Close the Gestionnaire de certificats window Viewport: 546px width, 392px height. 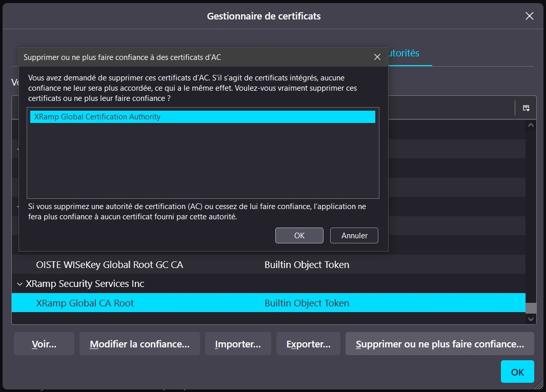tap(530, 16)
